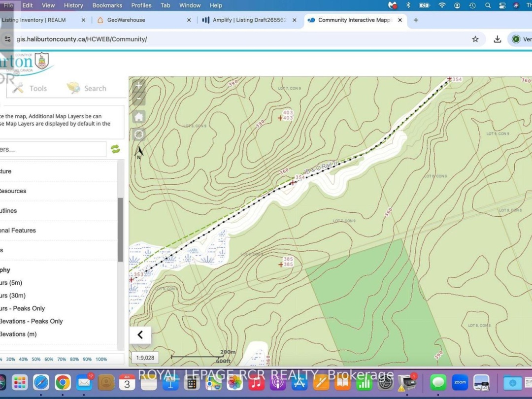Zoom out using the minus map button
This screenshot has height=399, width=532.
click(x=138, y=99)
